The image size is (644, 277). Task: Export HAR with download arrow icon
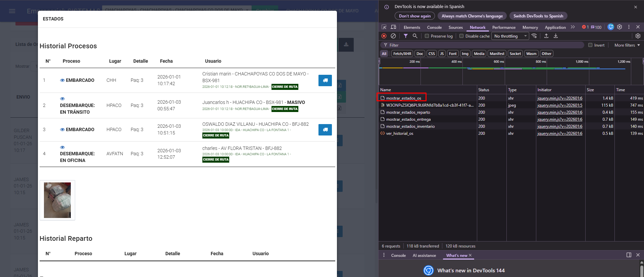click(x=556, y=36)
